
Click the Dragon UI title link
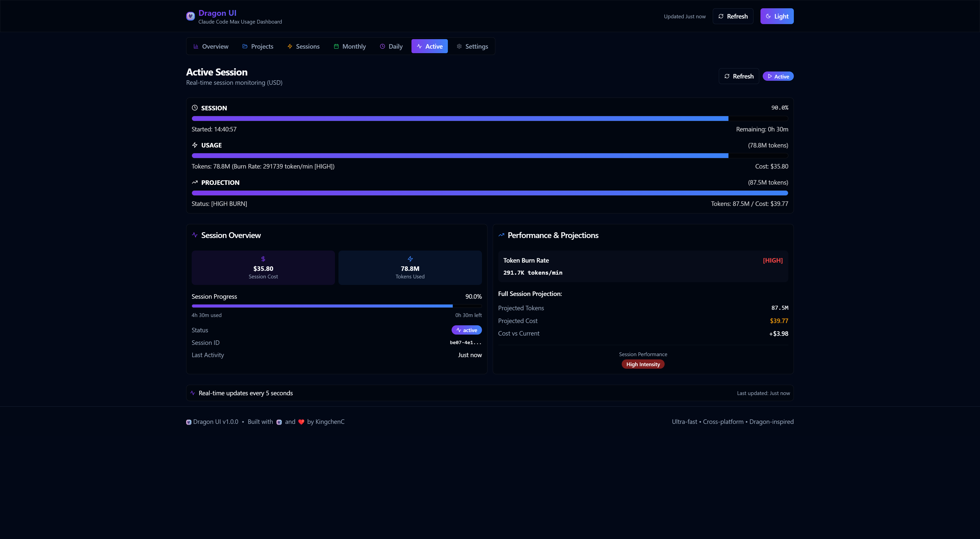coord(217,13)
